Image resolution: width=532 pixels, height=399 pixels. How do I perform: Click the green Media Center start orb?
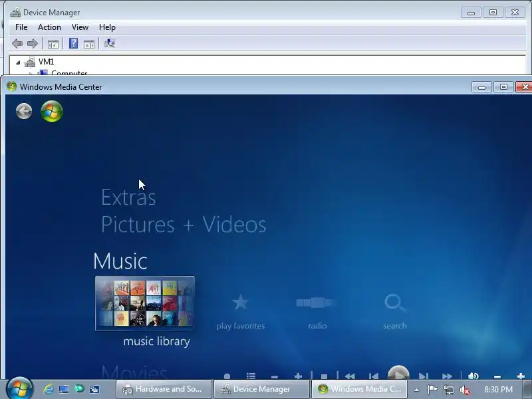[x=52, y=111]
